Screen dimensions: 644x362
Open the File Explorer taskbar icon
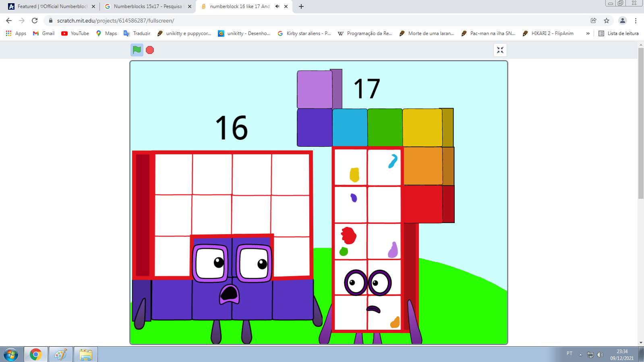(x=86, y=354)
